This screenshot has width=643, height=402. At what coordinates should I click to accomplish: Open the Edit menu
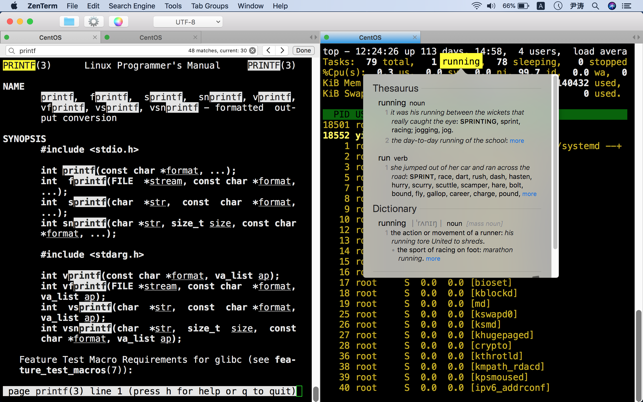[93, 6]
